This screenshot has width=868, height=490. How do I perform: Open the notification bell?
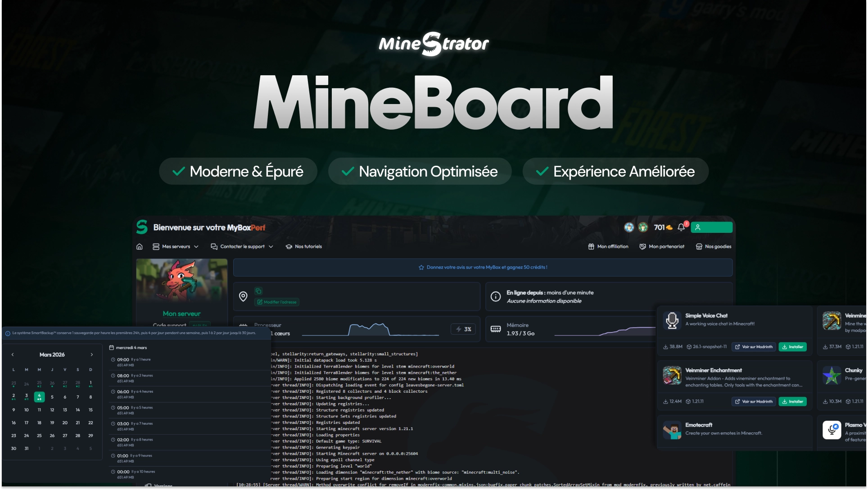(x=681, y=227)
